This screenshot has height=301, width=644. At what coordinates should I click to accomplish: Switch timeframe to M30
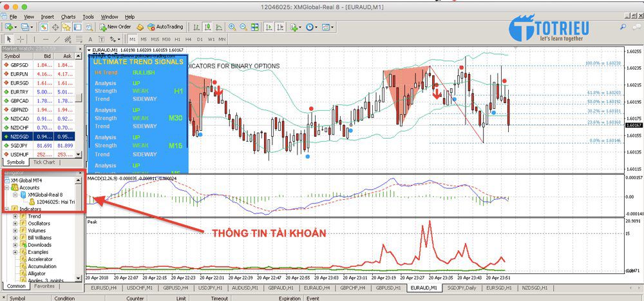(x=166, y=39)
